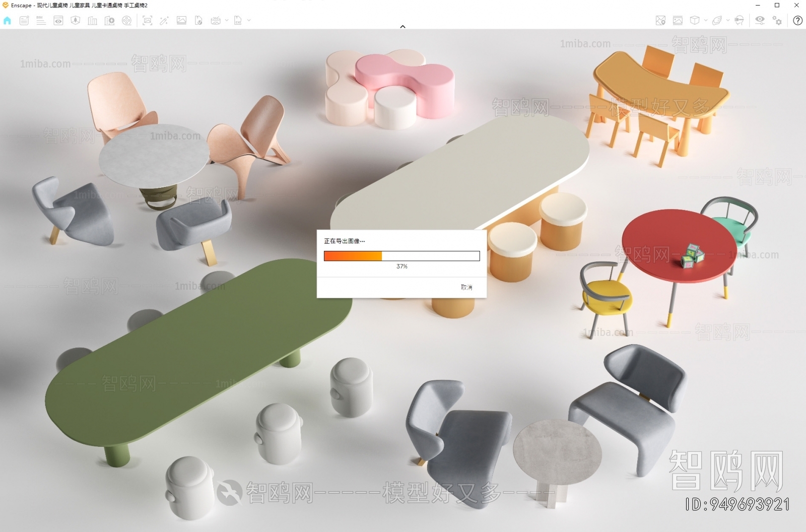Open the visual settings eye icon

760,21
